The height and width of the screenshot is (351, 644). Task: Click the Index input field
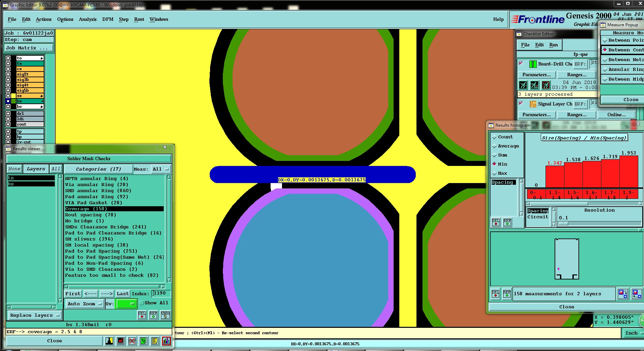point(161,293)
